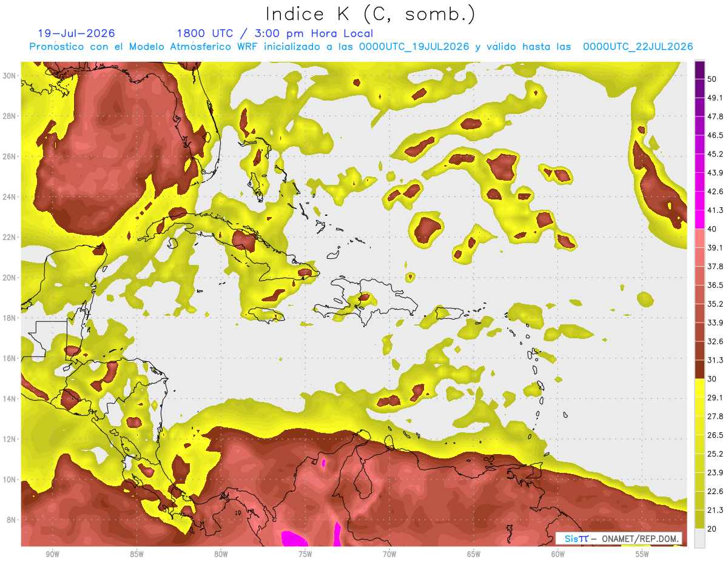Pick the color bar value "22.6"
This screenshot has width=728, height=562.
point(715,492)
